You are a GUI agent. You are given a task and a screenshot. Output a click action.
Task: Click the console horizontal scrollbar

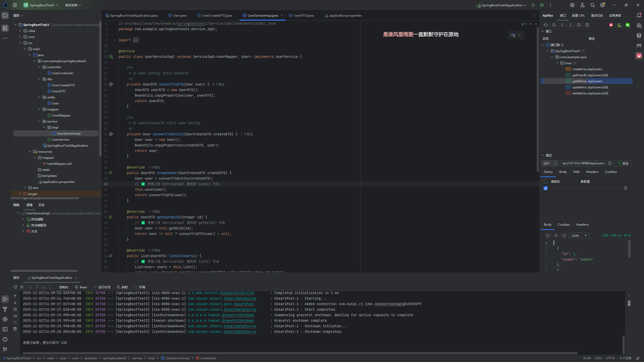299,353
